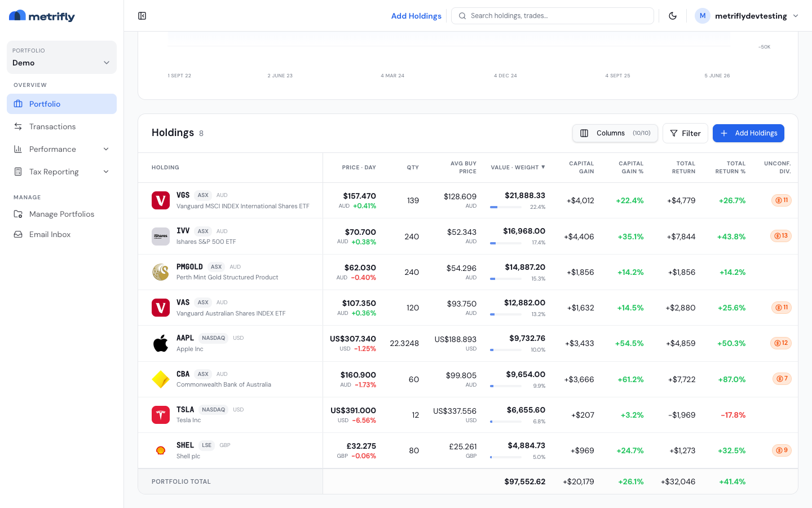Open the Columns chooser button

point(615,133)
